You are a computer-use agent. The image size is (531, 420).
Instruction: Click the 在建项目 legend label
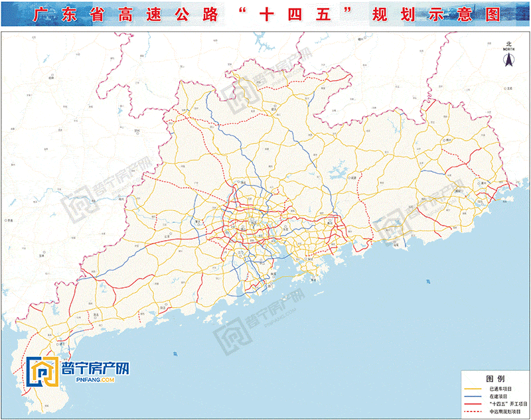(498, 395)
